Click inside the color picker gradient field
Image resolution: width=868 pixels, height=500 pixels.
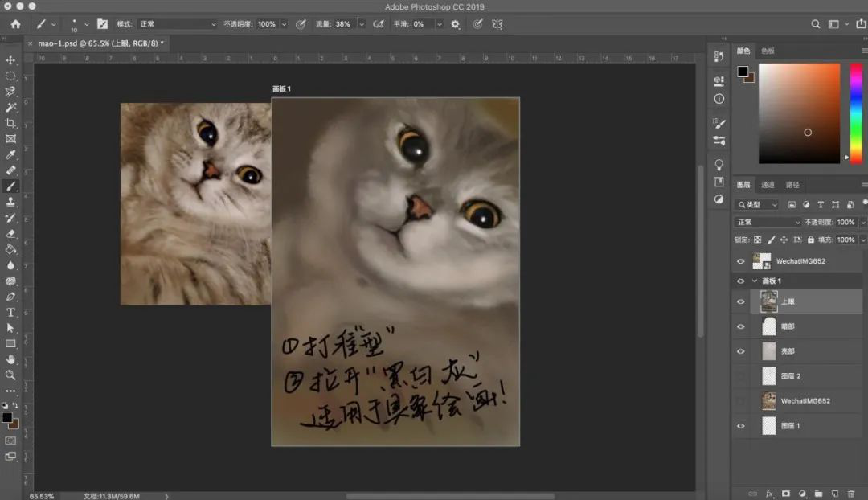(x=799, y=113)
